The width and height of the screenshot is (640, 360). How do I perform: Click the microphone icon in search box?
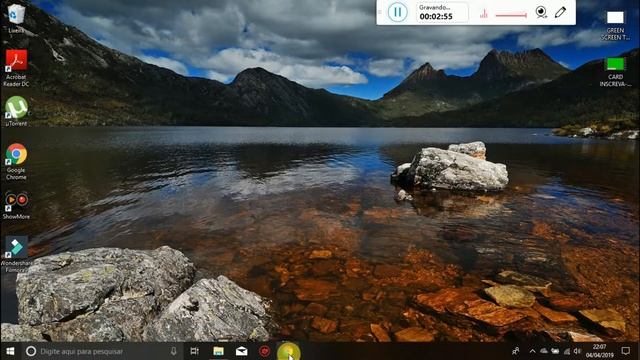173,351
